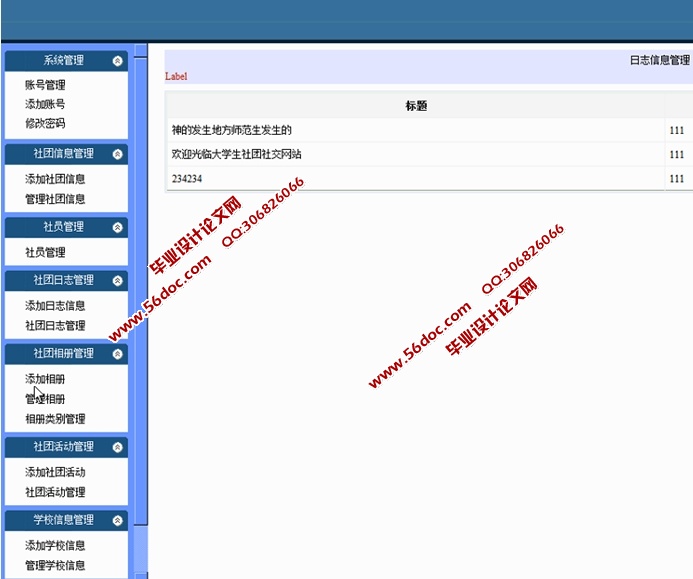Click the 社团信息管理 section header
This screenshot has height=579, width=693.
(x=66, y=154)
